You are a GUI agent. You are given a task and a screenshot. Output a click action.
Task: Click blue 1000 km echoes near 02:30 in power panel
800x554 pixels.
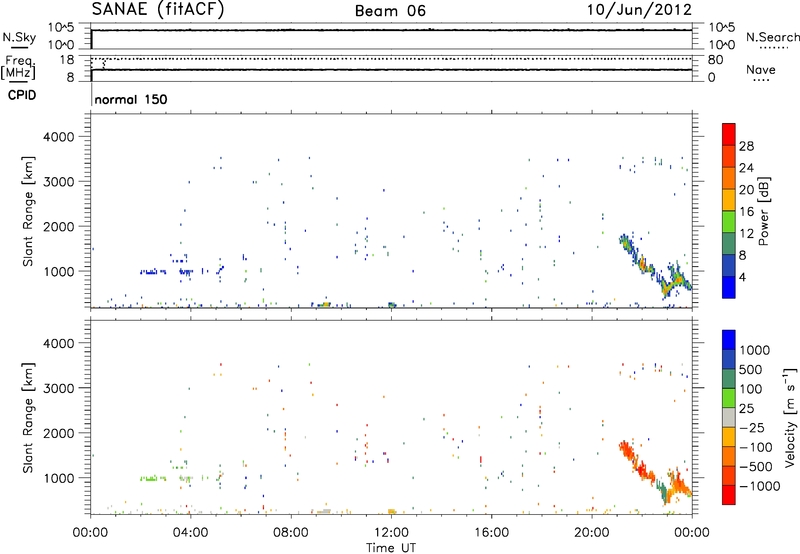click(153, 272)
